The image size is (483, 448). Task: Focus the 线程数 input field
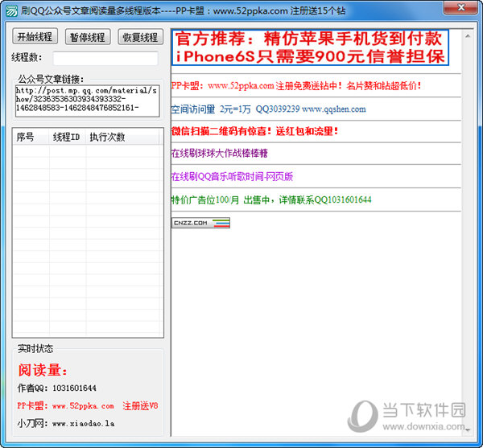[105, 58]
